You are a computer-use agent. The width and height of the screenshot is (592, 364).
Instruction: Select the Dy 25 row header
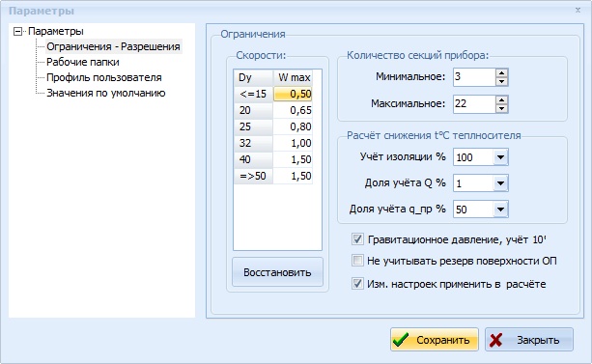pyautogui.click(x=253, y=126)
